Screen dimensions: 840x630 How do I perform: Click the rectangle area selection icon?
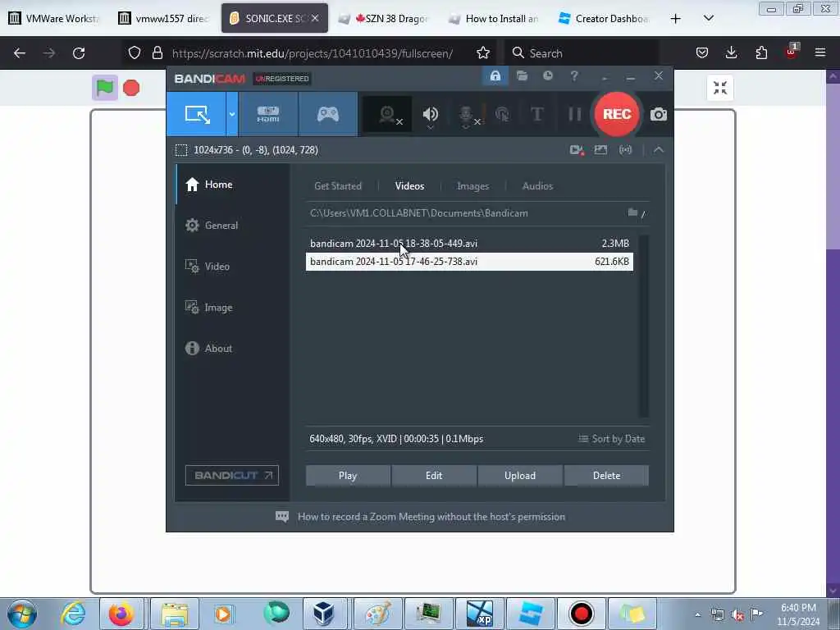[181, 150]
